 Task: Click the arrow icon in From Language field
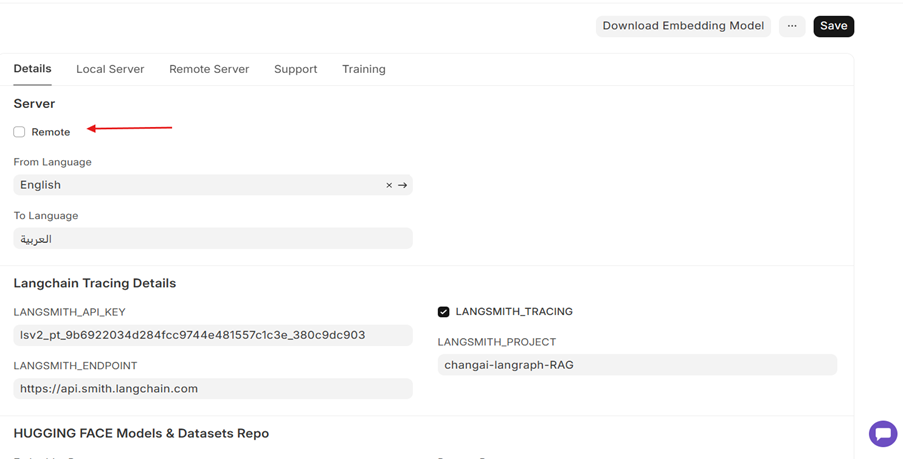coord(403,185)
